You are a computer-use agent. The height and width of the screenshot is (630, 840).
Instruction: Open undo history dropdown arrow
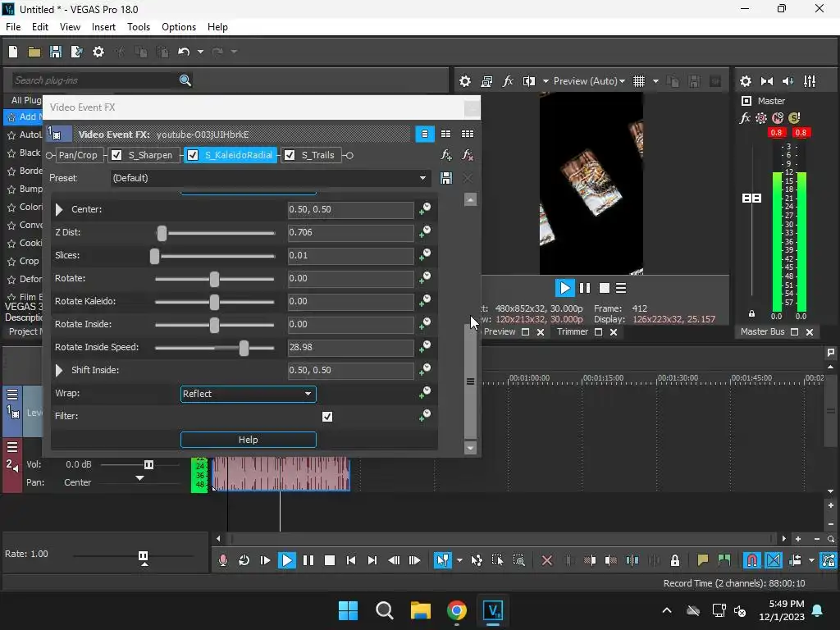click(200, 52)
